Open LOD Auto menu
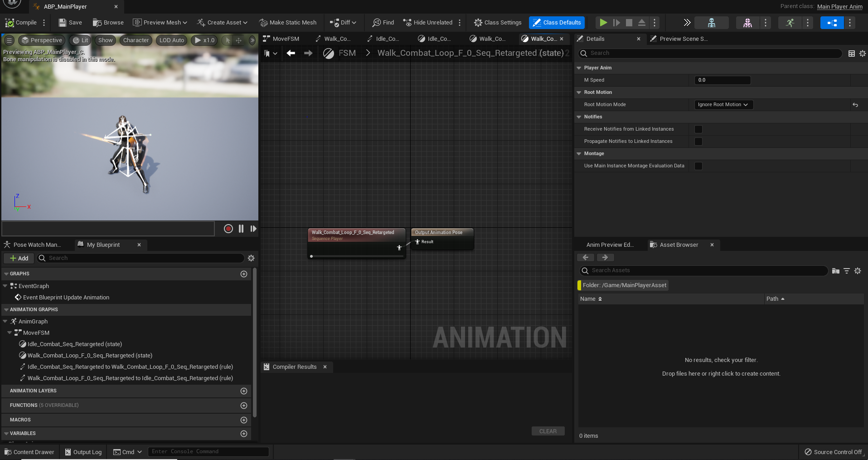 coord(172,40)
